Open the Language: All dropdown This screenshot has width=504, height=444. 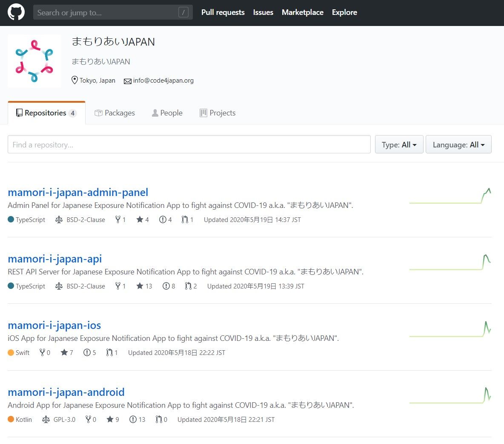click(x=459, y=144)
